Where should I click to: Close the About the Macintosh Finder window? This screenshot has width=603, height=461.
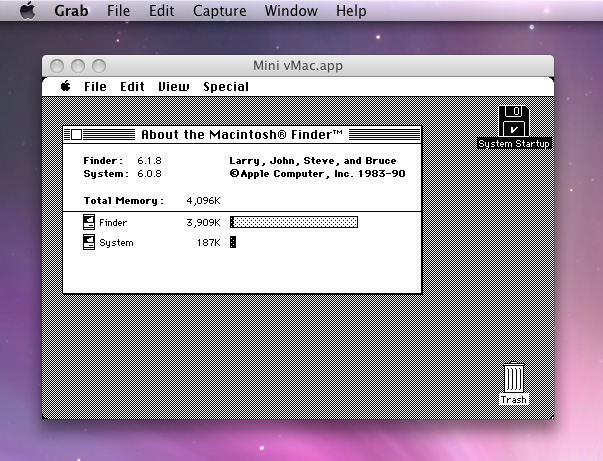[76, 134]
